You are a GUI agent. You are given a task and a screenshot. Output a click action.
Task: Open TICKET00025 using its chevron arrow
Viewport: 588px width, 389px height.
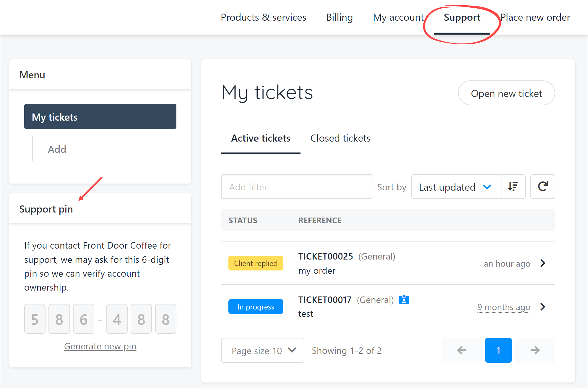coord(542,263)
